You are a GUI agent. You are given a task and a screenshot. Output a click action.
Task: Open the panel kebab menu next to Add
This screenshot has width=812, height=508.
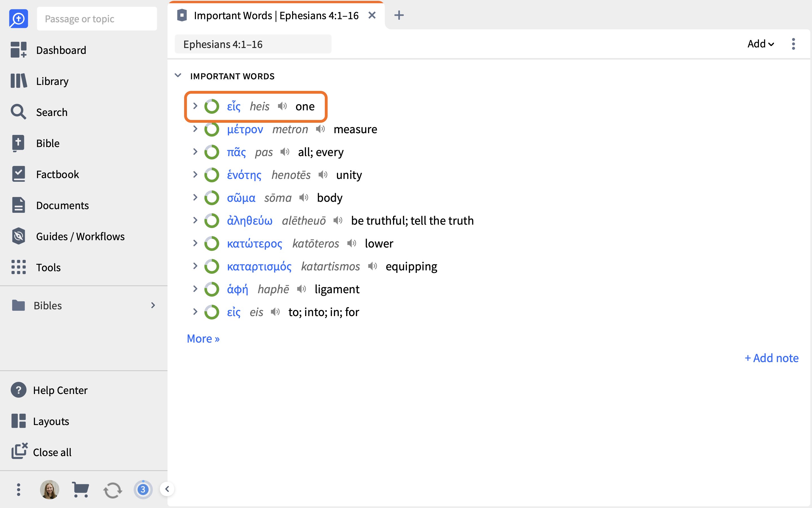click(x=793, y=44)
